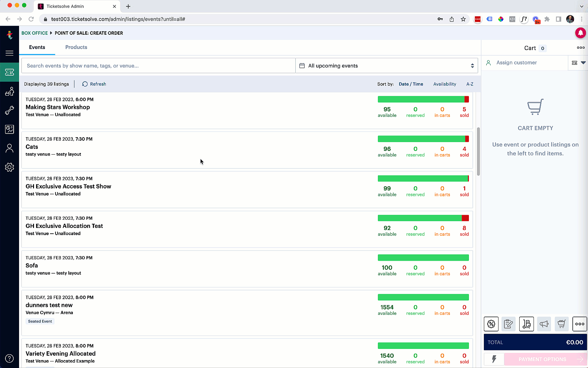The image size is (588, 368).
Task: Click the availability bar for GH Exclusive Allocation Test
Action: coord(423,218)
